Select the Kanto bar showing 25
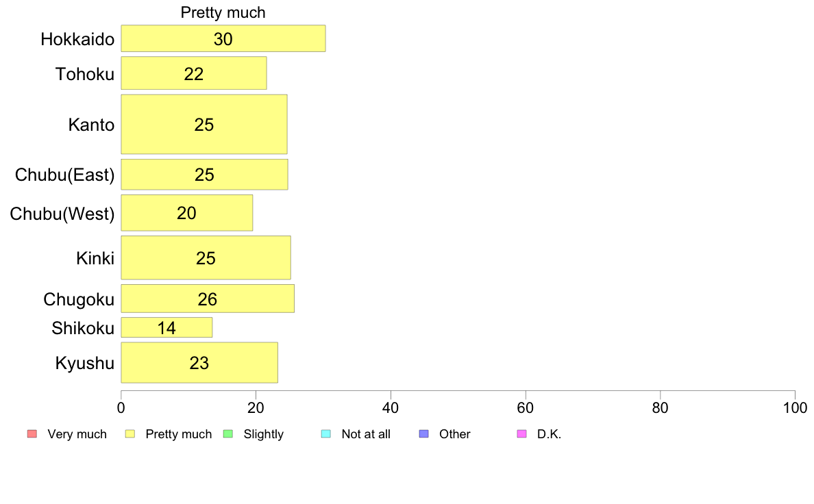 tap(204, 124)
